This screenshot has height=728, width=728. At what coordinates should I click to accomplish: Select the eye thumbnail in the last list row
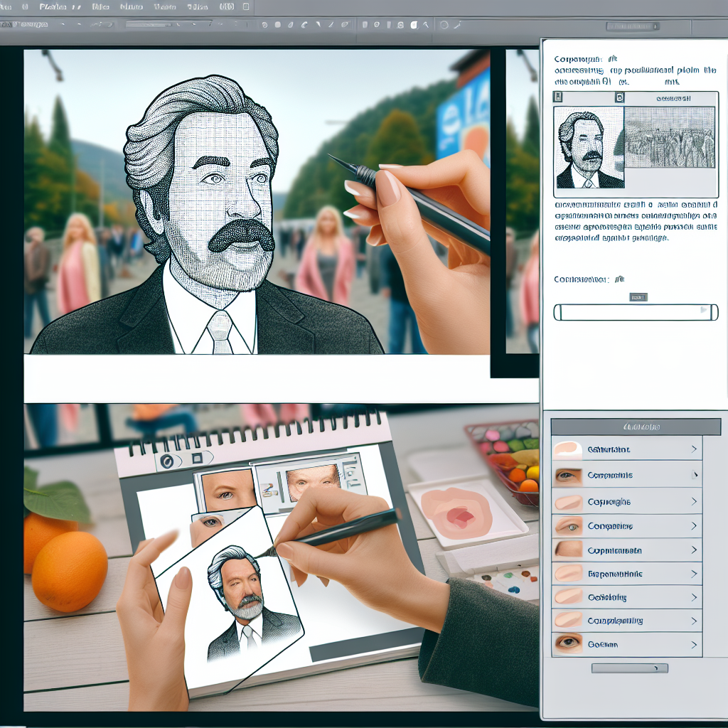[x=567, y=644]
